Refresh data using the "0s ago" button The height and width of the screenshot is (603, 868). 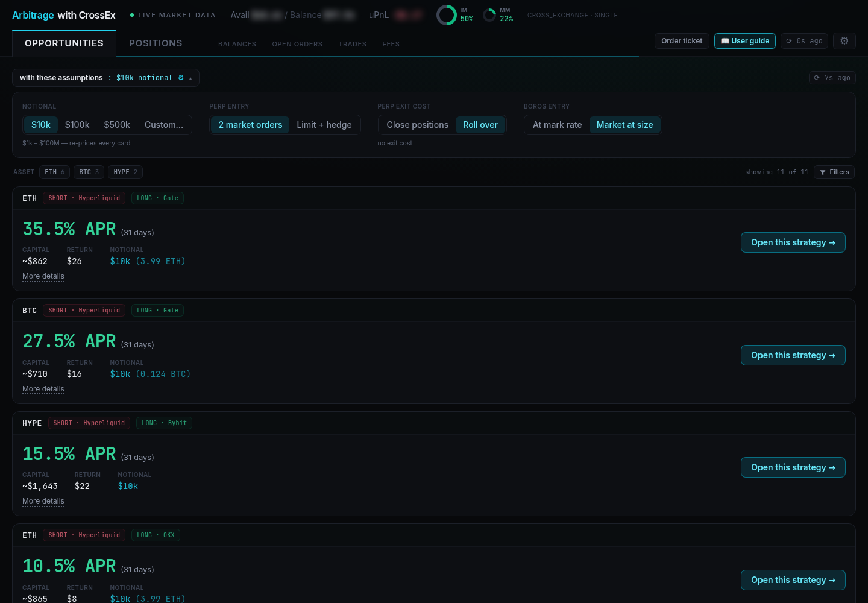tap(804, 41)
